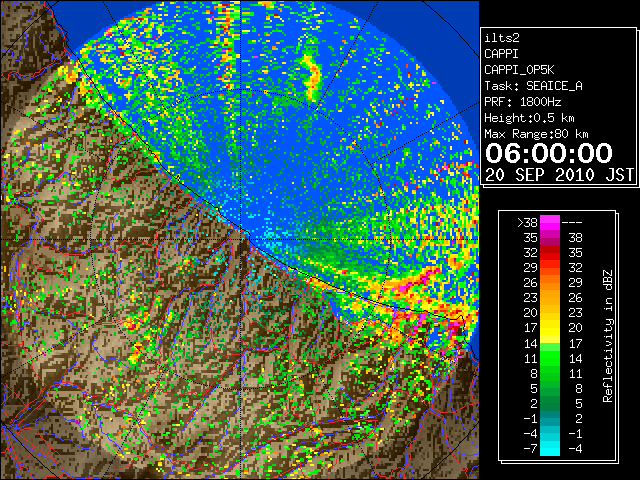Image resolution: width=640 pixels, height=480 pixels.
Task: Click the '-7' legend value
Action: pos(530,449)
